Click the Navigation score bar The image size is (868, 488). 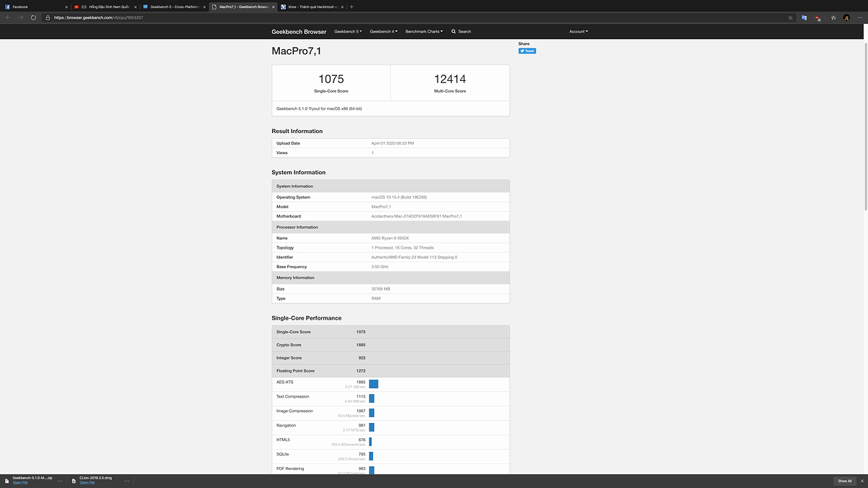click(x=371, y=427)
